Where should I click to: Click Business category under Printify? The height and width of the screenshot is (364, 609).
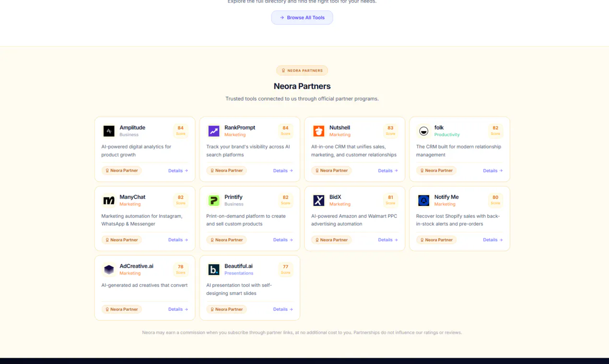[234, 204]
